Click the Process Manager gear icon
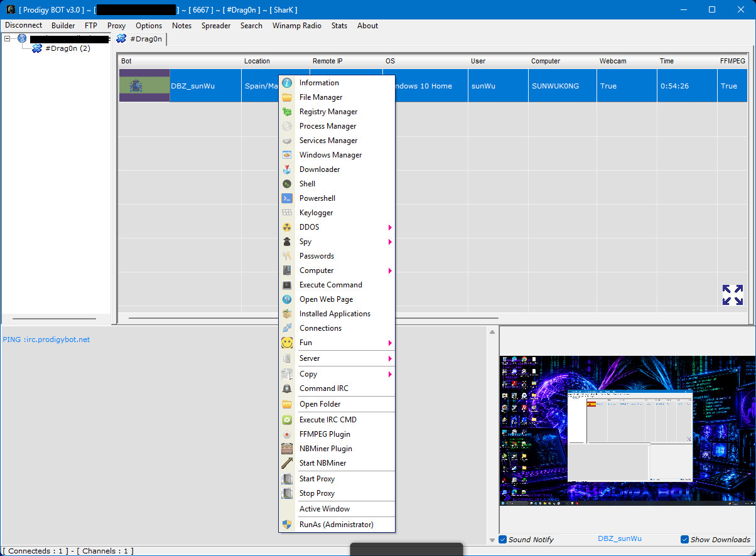The image size is (756, 556). tap(287, 126)
